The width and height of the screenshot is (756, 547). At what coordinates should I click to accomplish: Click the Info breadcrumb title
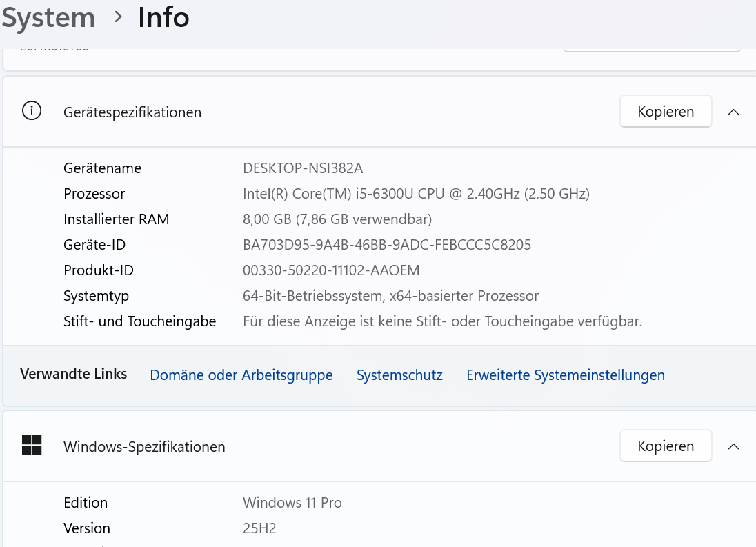click(x=163, y=17)
